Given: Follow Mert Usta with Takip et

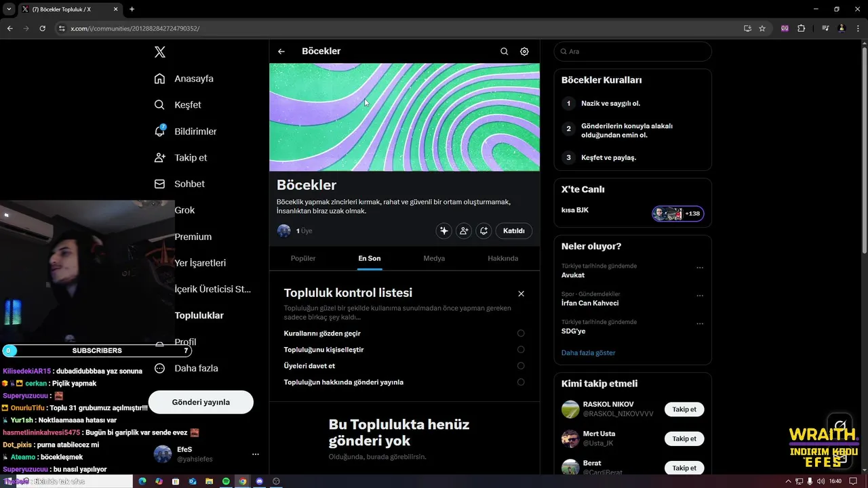Looking at the screenshot, I should tap(684, 439).
